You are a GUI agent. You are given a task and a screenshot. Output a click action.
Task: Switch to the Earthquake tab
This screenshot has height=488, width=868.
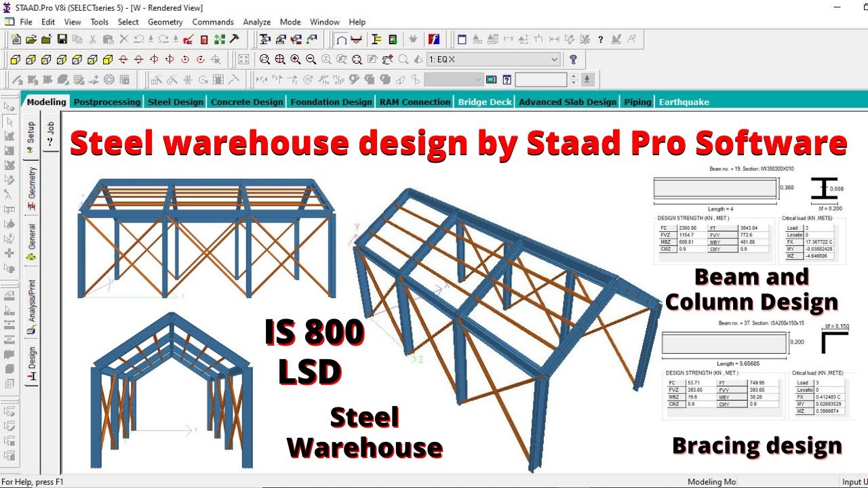pyautogui.click(x=684, y=102)
